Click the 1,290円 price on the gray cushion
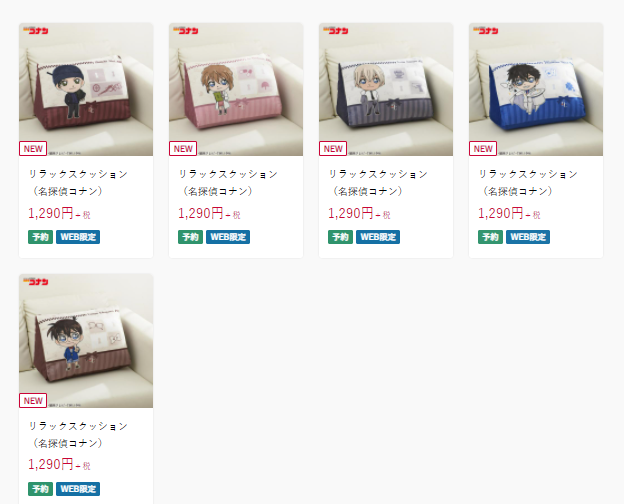 pyautogui.click(x=351, y=213)
